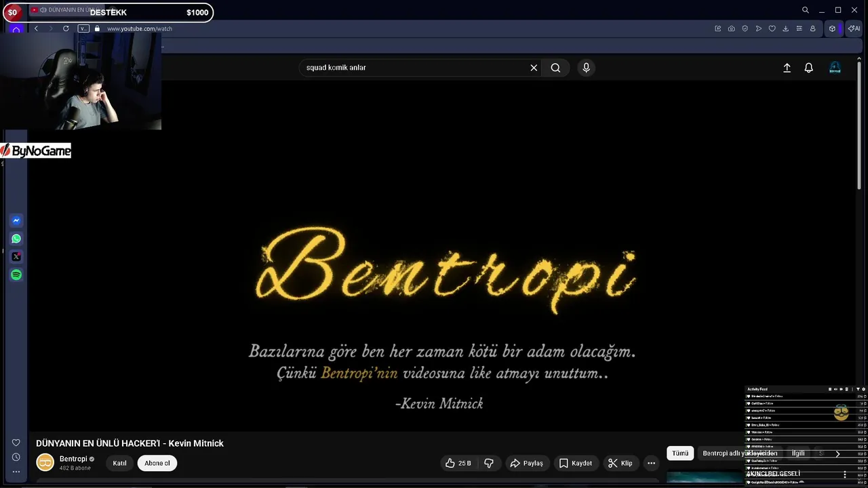The height and width of the screenshot is (488, 868).
Task: Click the lock site info icon
Action: pos(97,28)
